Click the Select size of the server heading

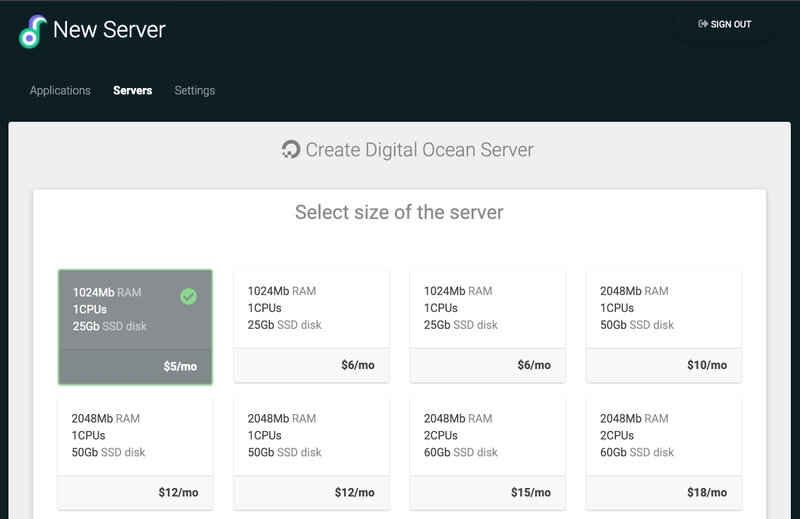tap(399, 212)
